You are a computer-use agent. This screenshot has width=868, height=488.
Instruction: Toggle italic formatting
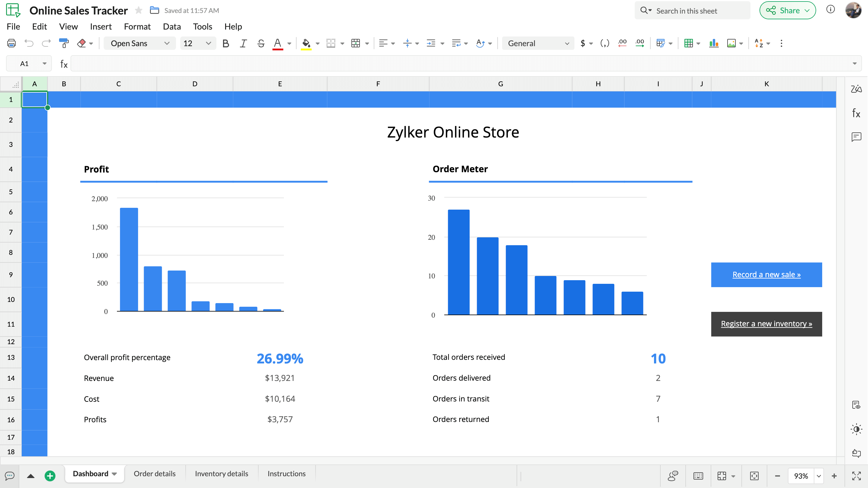click(x=243, y=43)
